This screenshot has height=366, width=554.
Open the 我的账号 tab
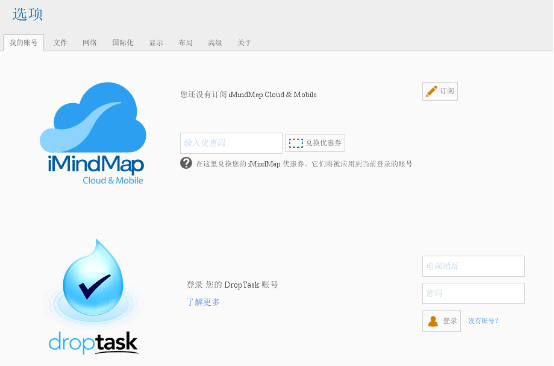click(x=23, y=43)
